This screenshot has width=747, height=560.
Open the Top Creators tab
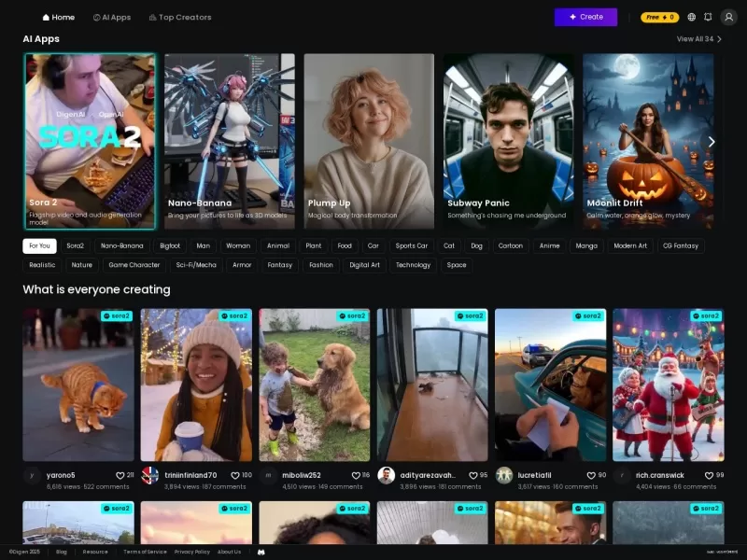(x=180, y=17)
